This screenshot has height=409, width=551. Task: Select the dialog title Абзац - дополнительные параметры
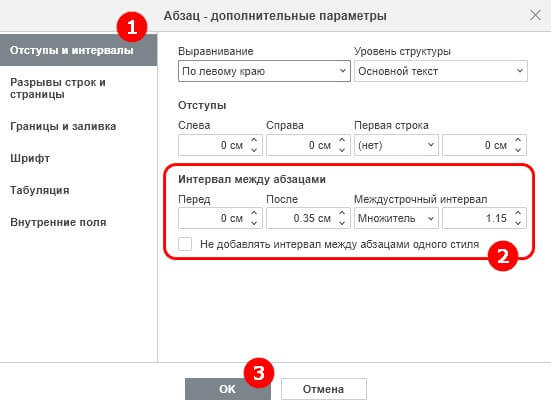coord(275,16)
